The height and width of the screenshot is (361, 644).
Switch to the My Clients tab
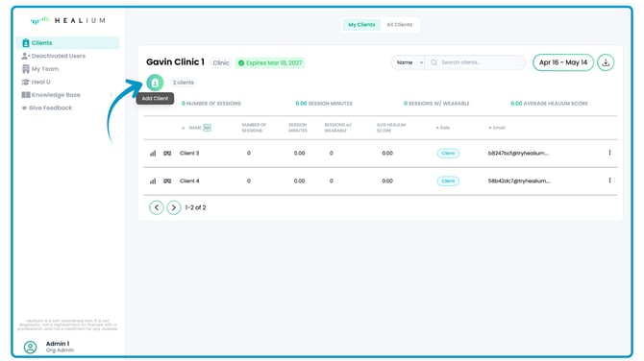point(361,25)
